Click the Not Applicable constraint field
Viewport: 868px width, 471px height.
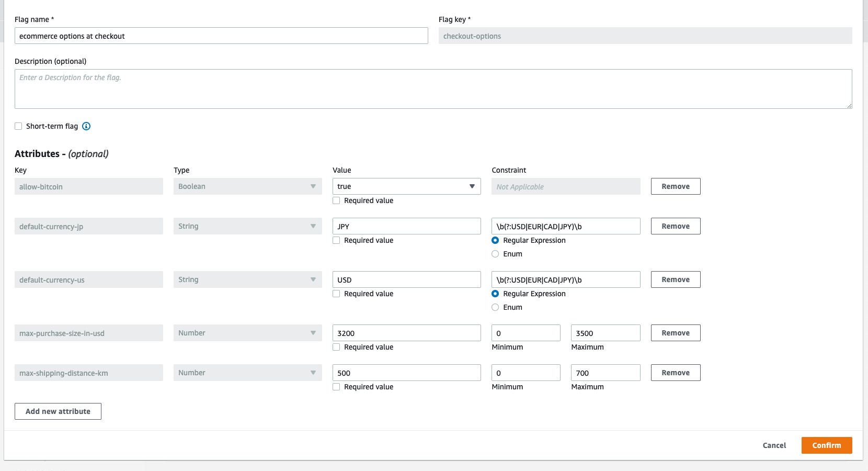[x=566, y=186]
